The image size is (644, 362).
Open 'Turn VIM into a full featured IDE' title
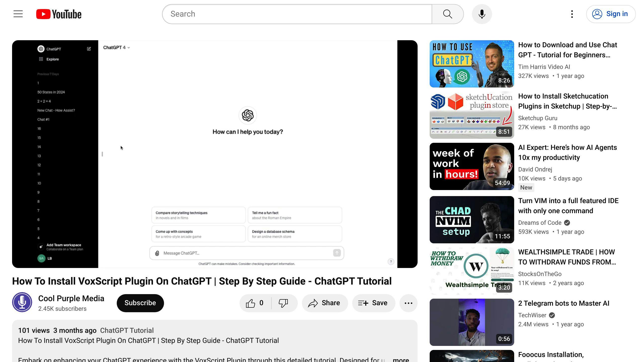[x=568, y=206]
